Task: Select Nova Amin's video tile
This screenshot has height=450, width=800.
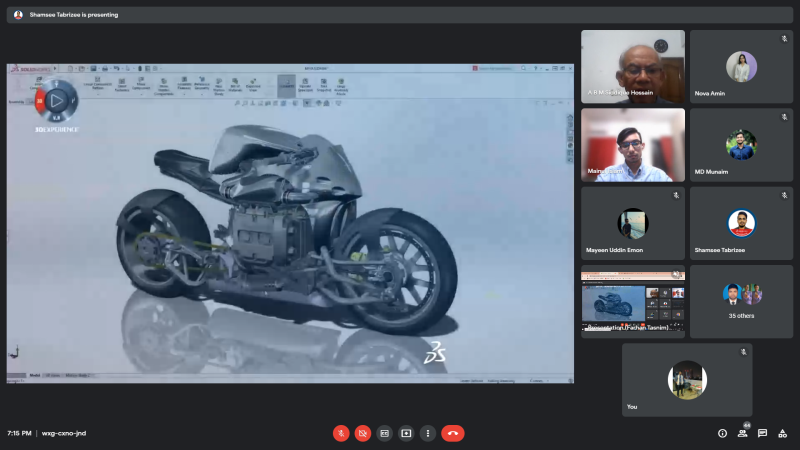Action: point(741,67)
